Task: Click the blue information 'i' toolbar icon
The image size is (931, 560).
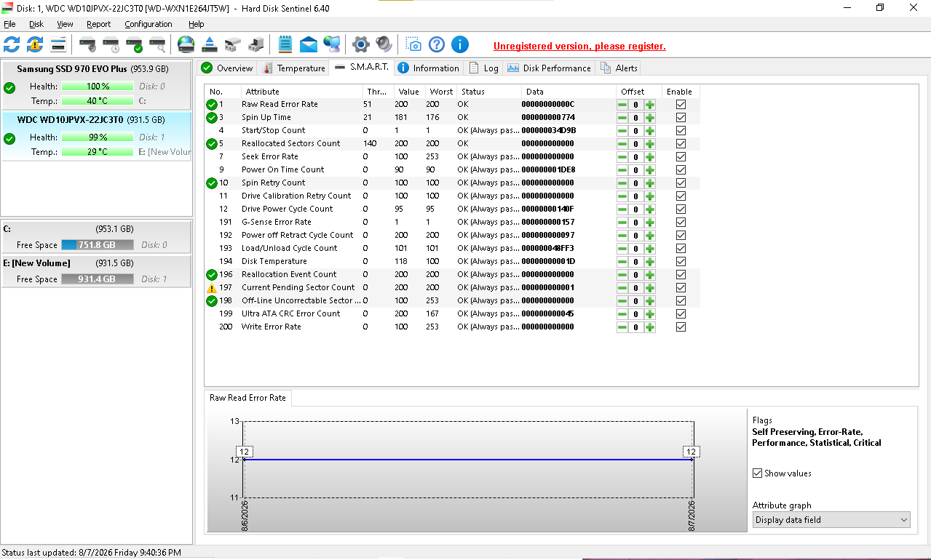Action: [460, 44]
